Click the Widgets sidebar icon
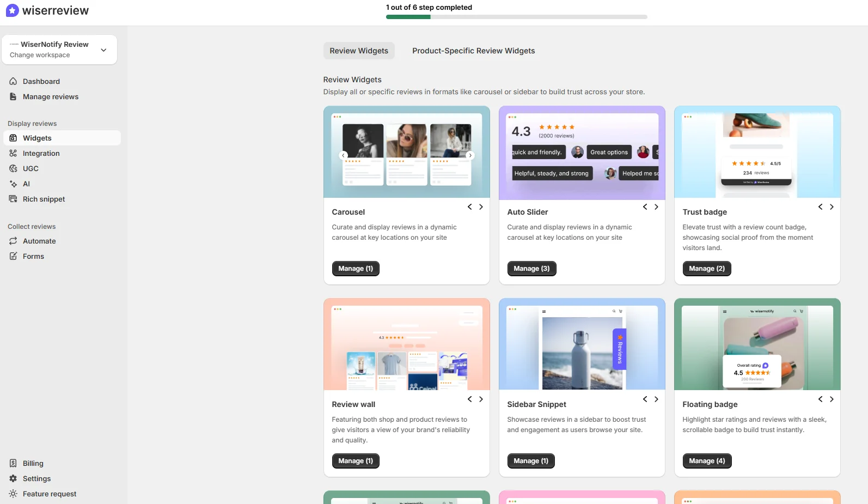This screenshot has width=868, height=504. click(x=13, y=138)
